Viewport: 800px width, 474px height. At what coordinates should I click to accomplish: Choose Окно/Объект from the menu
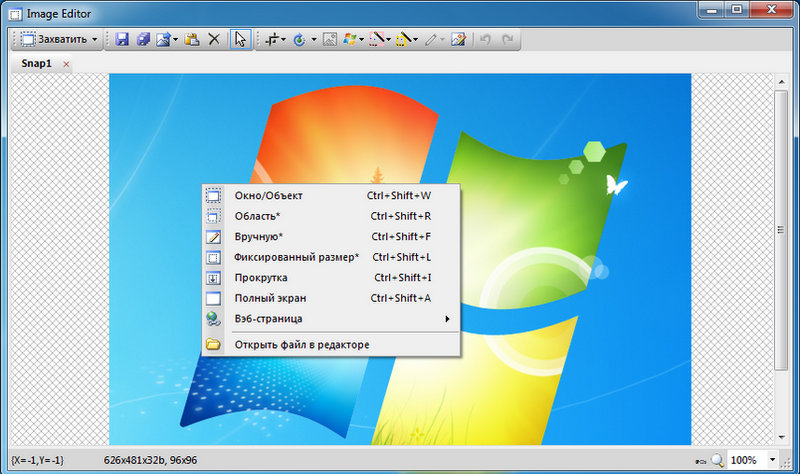pos(331,195)
